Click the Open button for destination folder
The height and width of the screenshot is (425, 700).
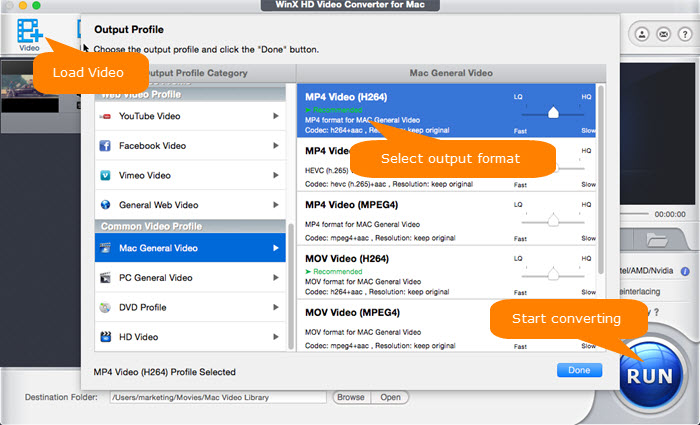tap(390, 397)
